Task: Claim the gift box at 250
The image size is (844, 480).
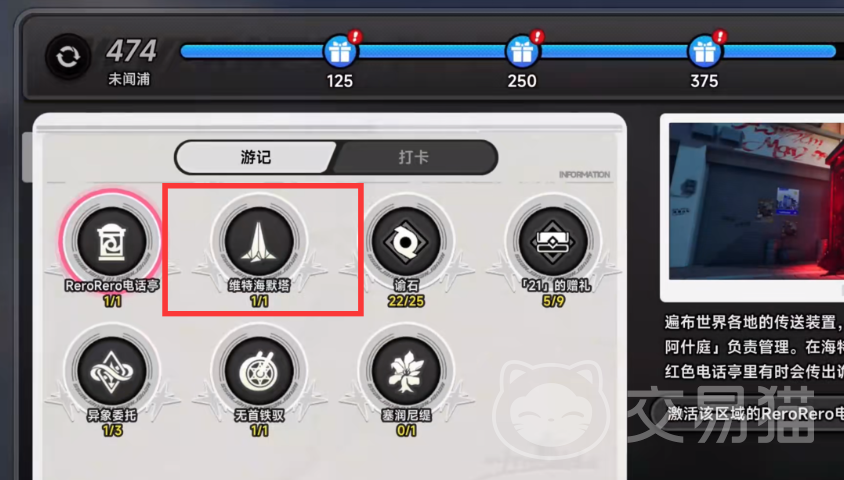Action: (522, 51)
